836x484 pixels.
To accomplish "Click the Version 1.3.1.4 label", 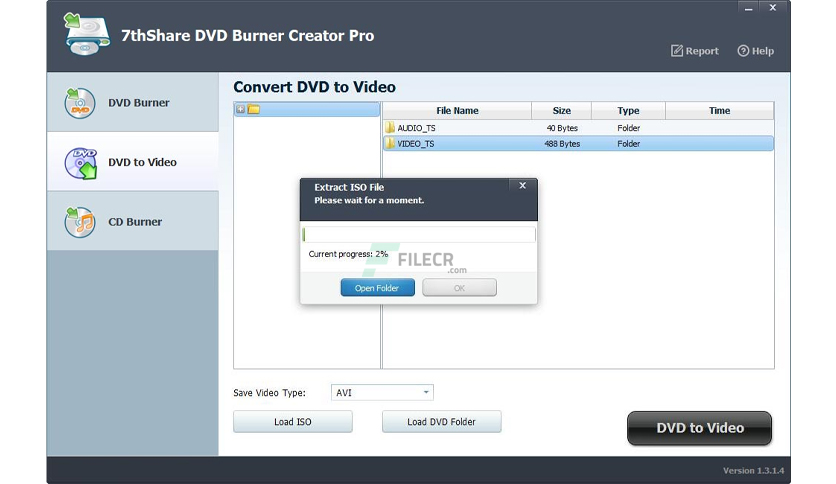I will click(753, 470).
